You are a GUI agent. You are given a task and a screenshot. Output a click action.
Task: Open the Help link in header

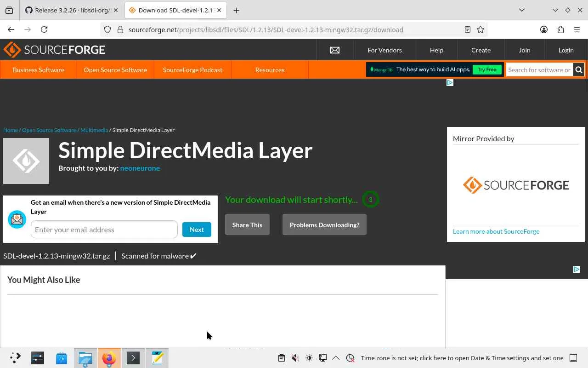point(436,50)
